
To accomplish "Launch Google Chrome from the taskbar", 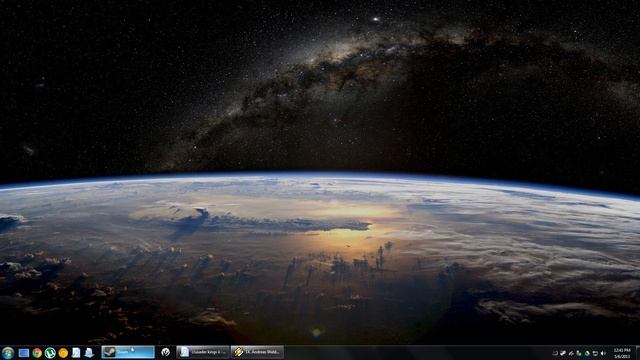I will point(37,353).
